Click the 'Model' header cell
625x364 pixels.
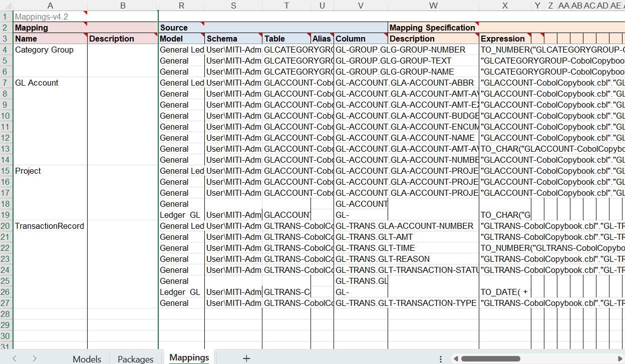pyautogui.click(x=181, y=39)
